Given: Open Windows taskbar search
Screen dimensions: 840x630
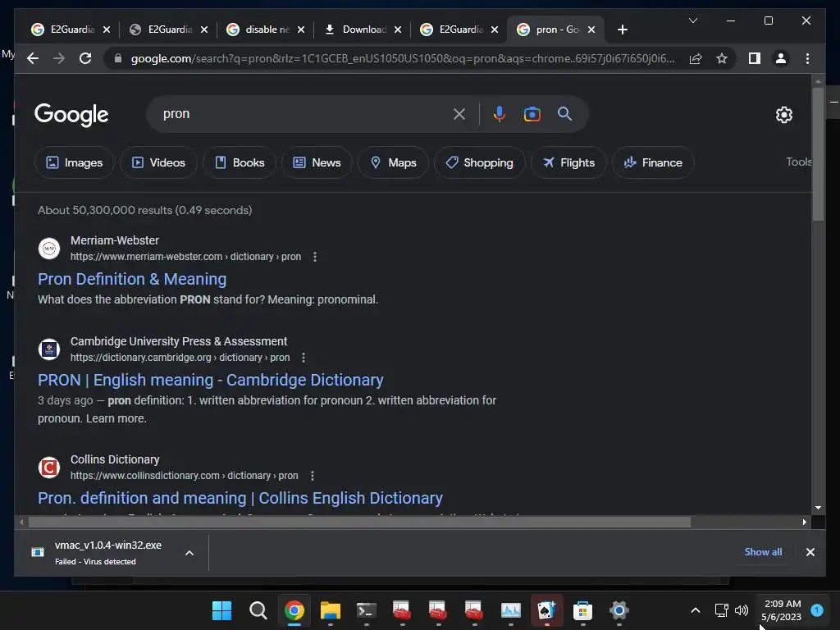Looking at the screenshot, I should 258,610.
